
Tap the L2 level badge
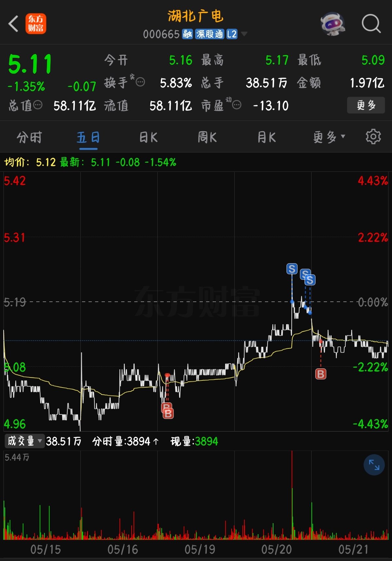tap(232, 34)
